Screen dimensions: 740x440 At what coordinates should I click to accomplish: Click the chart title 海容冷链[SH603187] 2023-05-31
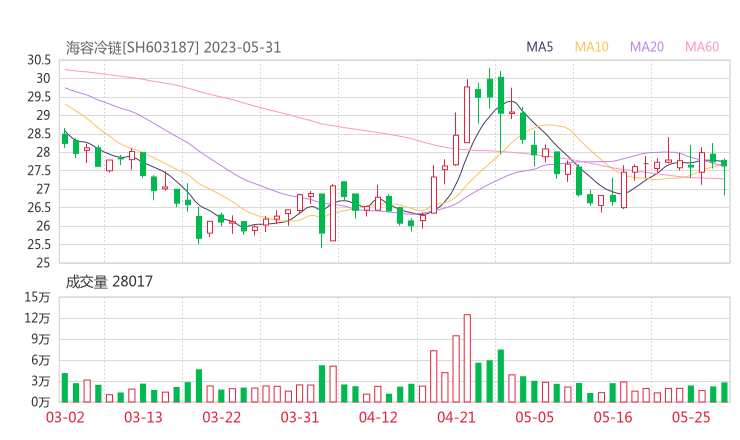click(x=173, y=48)
